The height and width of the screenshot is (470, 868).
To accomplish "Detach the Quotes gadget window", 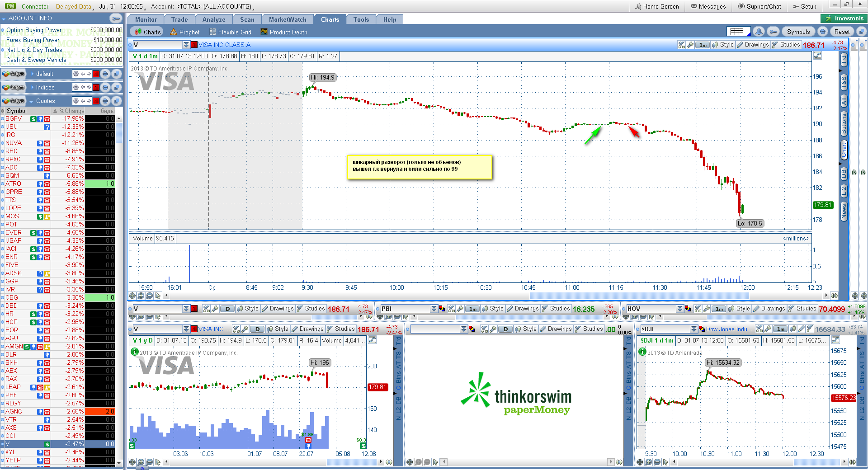I will 116,101.
